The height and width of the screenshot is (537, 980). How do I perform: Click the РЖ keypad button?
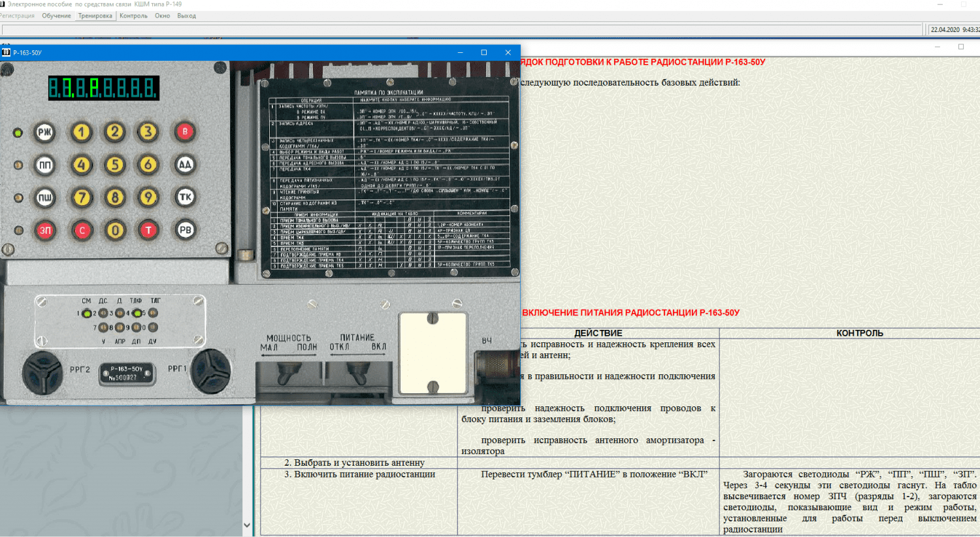44,133
